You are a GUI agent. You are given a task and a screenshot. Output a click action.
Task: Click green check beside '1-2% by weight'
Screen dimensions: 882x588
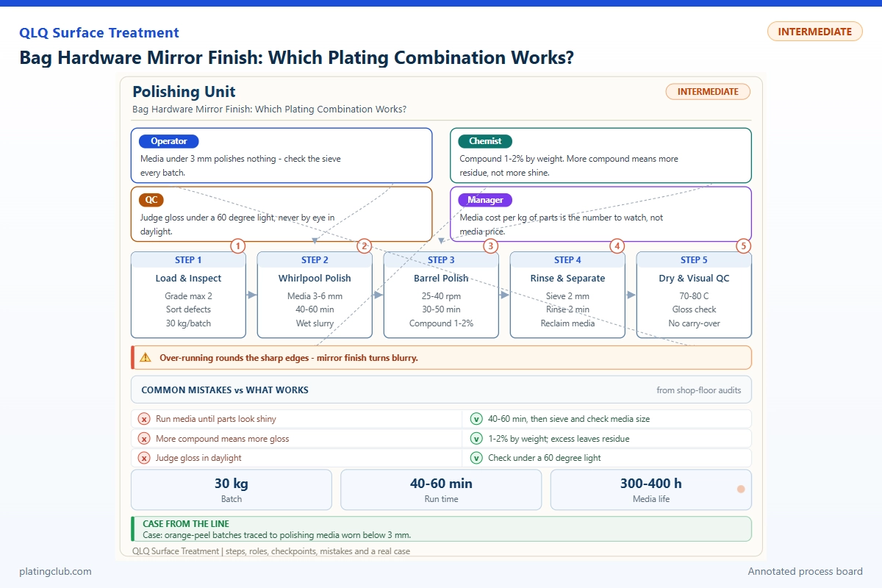coord(476,439)
